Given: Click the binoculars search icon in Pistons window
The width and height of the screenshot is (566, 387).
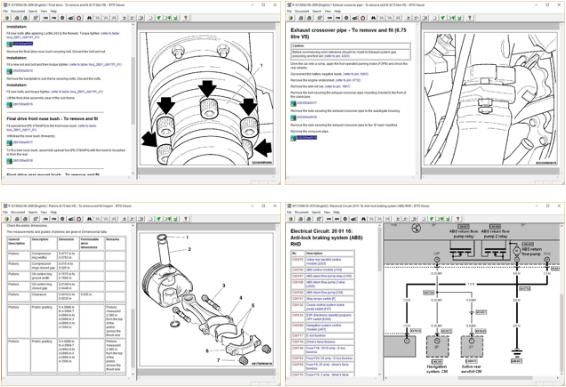Looking at the screenshot, I should (x=89, y=219).
